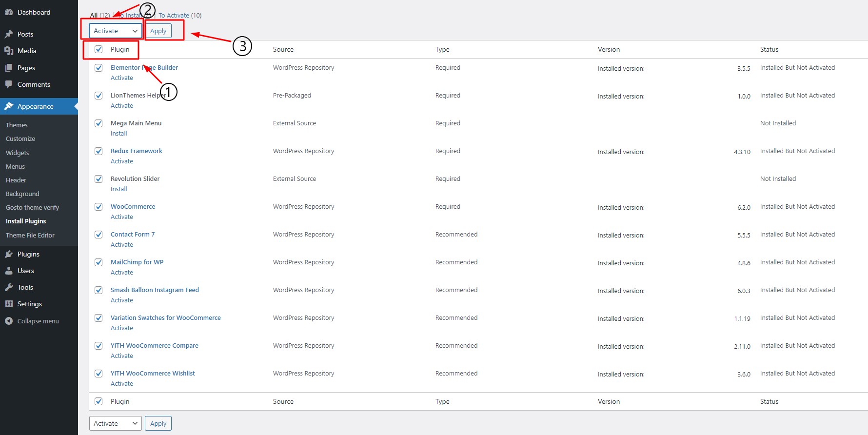Open Gosto theme verify submenu item

coord(32,207)
